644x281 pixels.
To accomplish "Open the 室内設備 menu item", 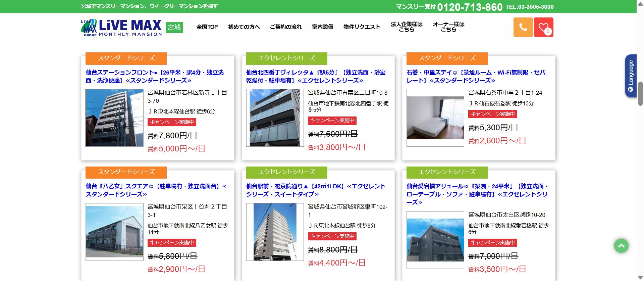I will click(x=323, y=27).
